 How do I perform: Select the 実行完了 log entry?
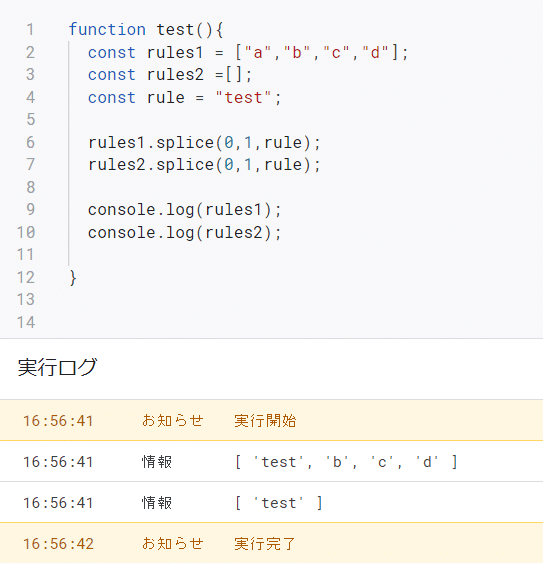click(x=271, y=543)
